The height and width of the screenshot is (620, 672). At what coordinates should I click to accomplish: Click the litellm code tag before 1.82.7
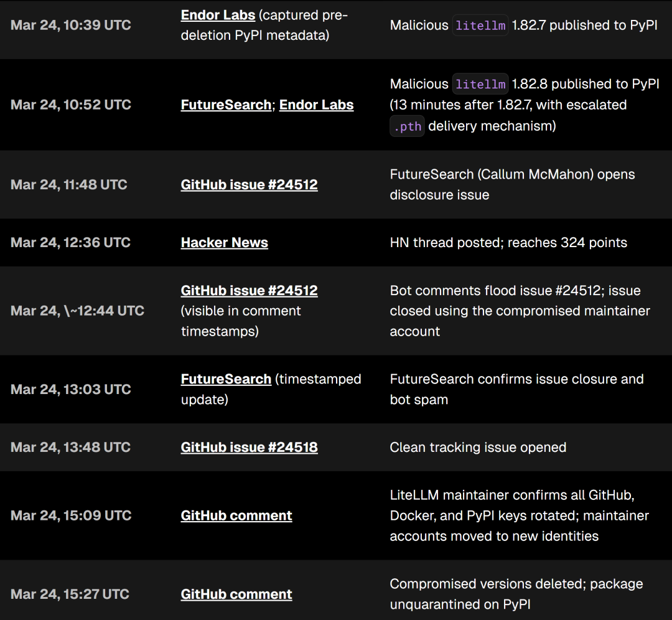coord(480,26)
